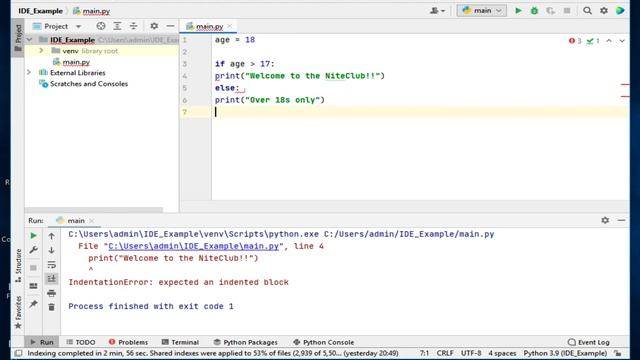Collapse all in the Project panel

coord(133,26)
